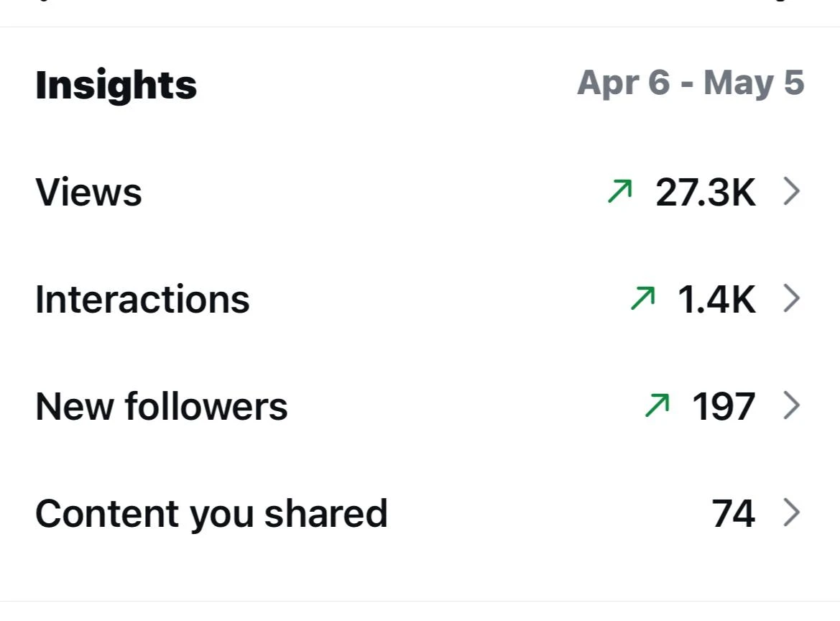Click the 197 new followers count

pos(724,406)
